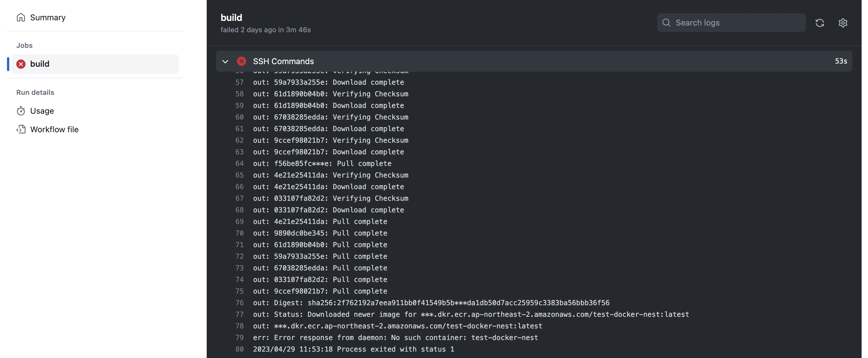Click log line number 79
The width and height of the screenshot is (868, 358).
click(x=239, y=337)
